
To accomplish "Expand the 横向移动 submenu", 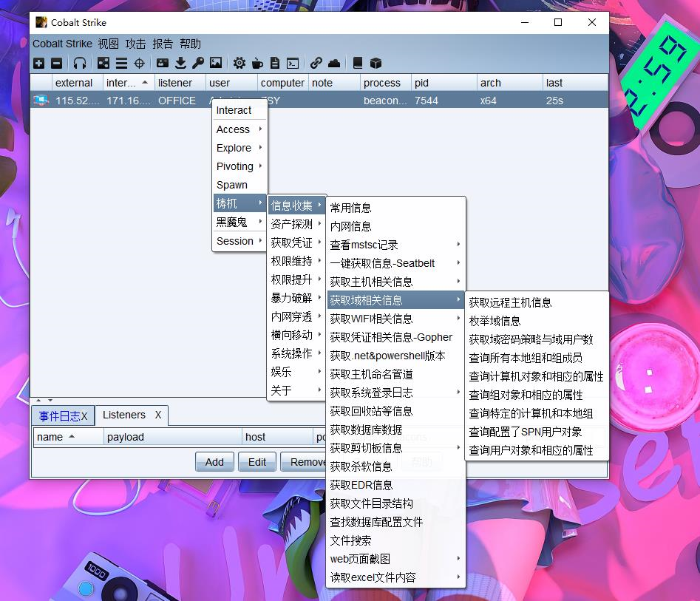I will [296, 335].
